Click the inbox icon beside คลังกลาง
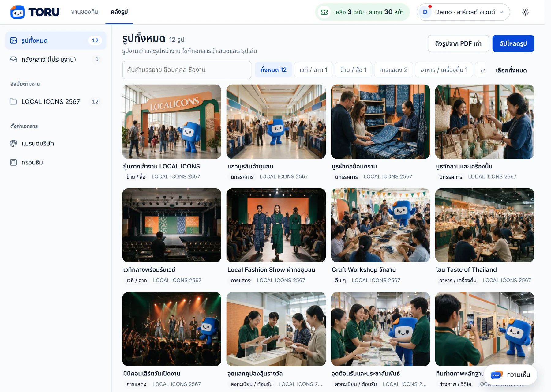This screenshot has width=551, height=392. coord(13,59)
